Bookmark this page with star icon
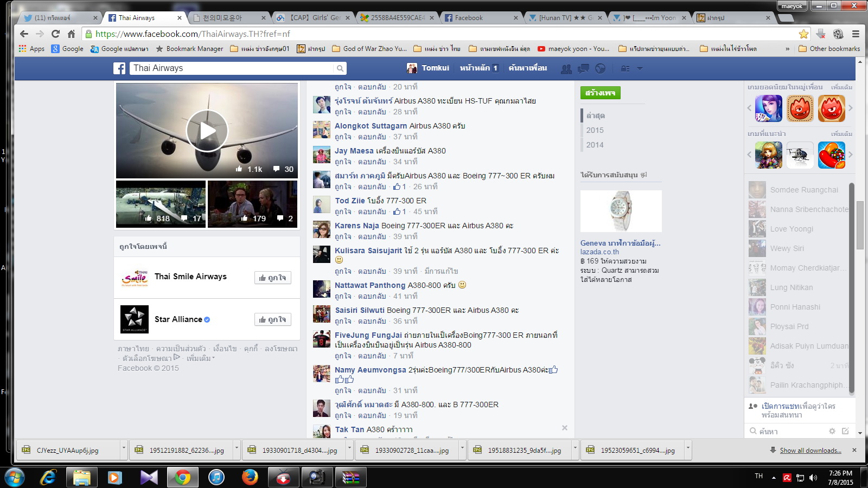This screenshot has width=868, height=488. click(x=803, y=34)
